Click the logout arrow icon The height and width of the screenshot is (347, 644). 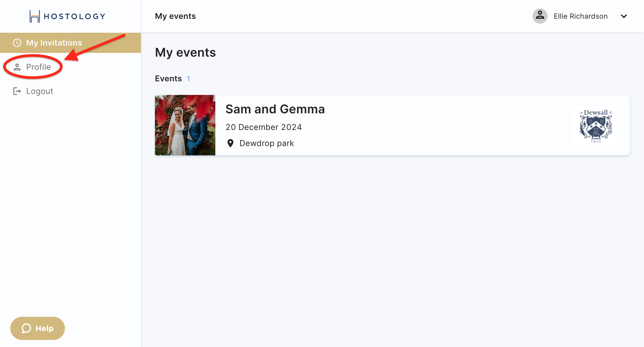click(x=17, y=91)
